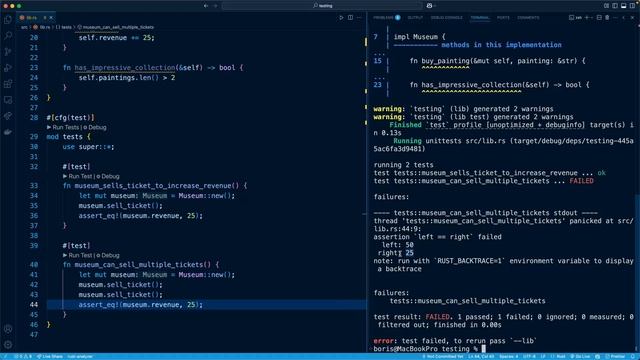This screenshot has width=640, height=360.
Task: Click on line 44 assert_eq statement
Action: coord(140,304)
